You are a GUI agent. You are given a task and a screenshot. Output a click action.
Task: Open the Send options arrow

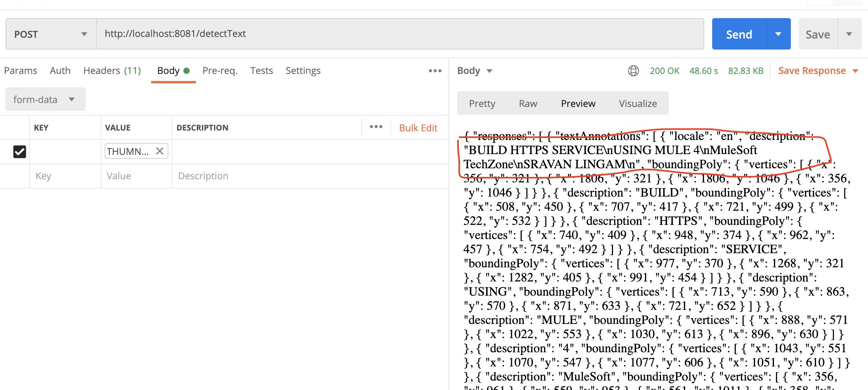(778, 34)
